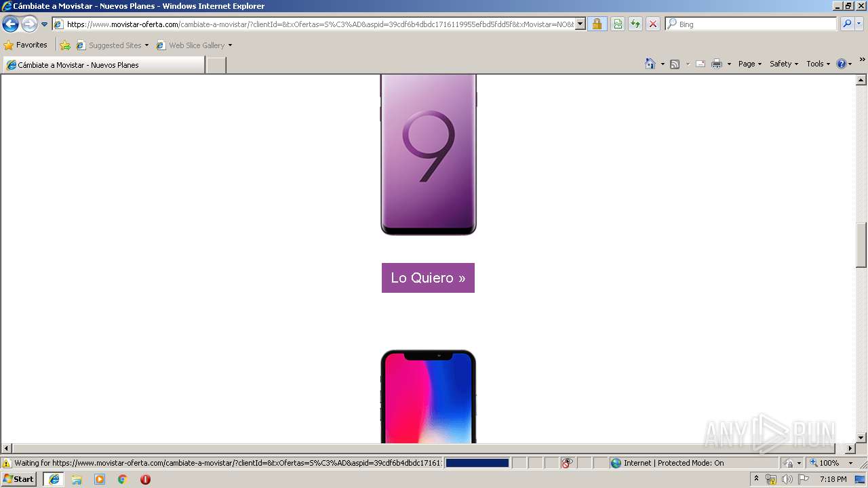Open the search provider options dropdown

point(859,24)
